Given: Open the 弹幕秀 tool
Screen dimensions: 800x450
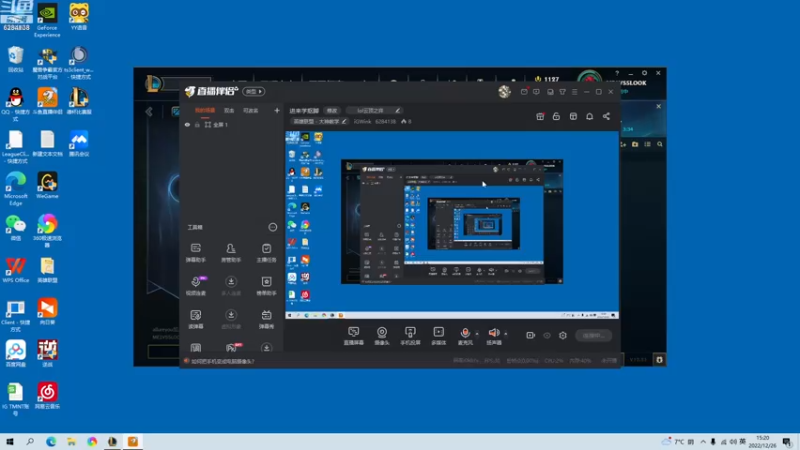Looking at the screenshot, I should click(x=266, y=319).
